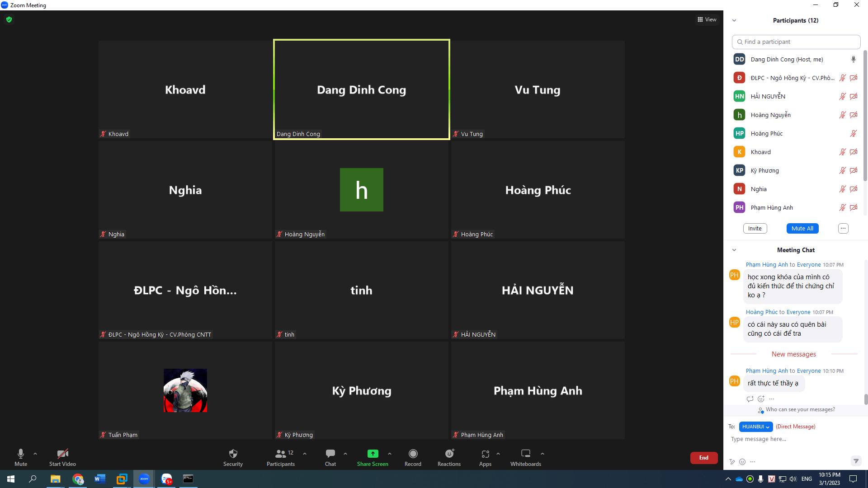The image size is (868, 488).
Task: Open Google Chrome from taskbar
Action: [x=78, y=479]
